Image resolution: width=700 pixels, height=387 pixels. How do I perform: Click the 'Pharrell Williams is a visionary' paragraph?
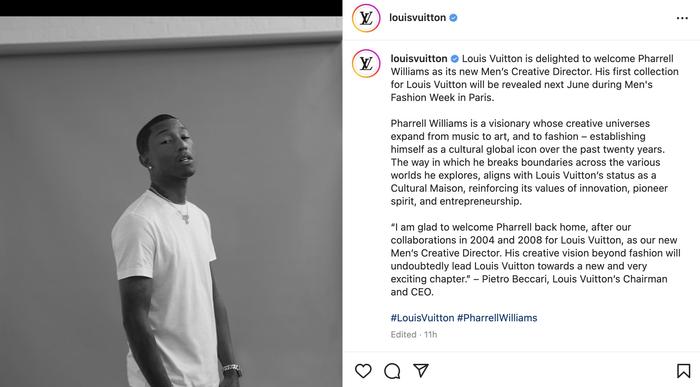[529, 162]
